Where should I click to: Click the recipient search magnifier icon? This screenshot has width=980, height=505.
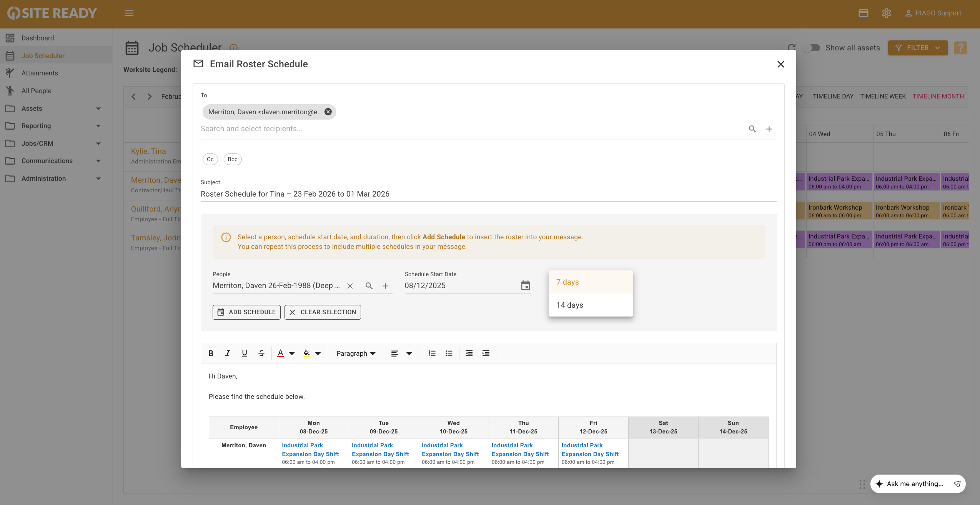(752, 129)
